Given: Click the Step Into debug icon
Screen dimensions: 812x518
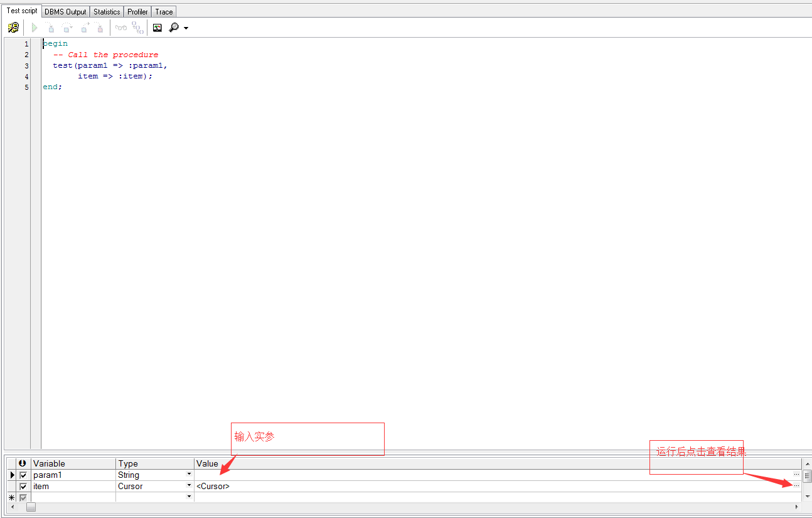Looking at the screenshot, I should [x=50, y=28].
